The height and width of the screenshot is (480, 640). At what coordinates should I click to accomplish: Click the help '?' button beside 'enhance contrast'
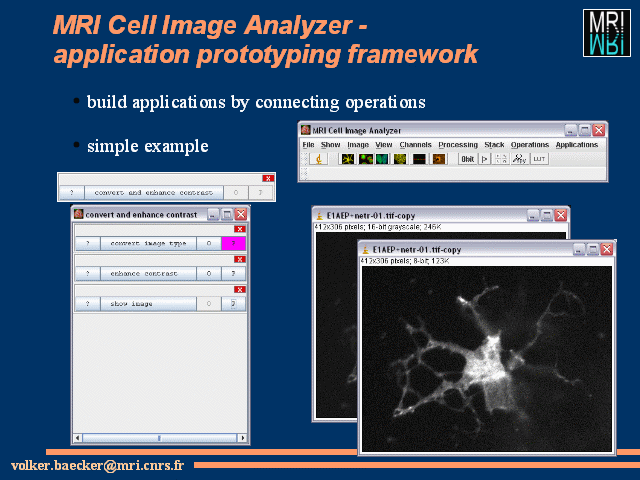(88, 273)
